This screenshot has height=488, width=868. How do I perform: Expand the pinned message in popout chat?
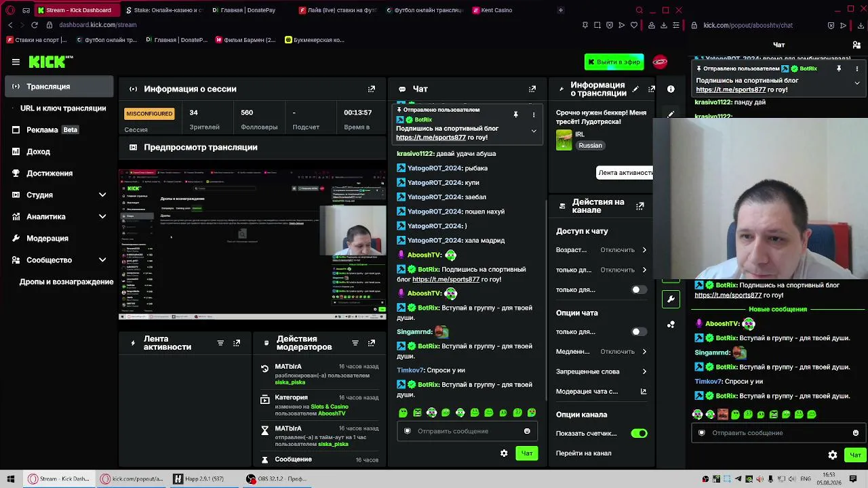[857, 83]
